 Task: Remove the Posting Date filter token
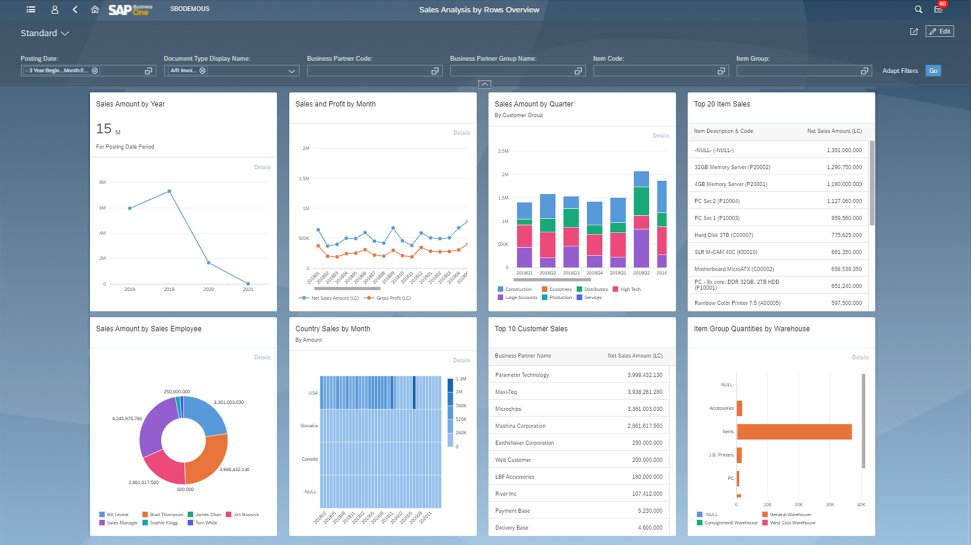95,71
